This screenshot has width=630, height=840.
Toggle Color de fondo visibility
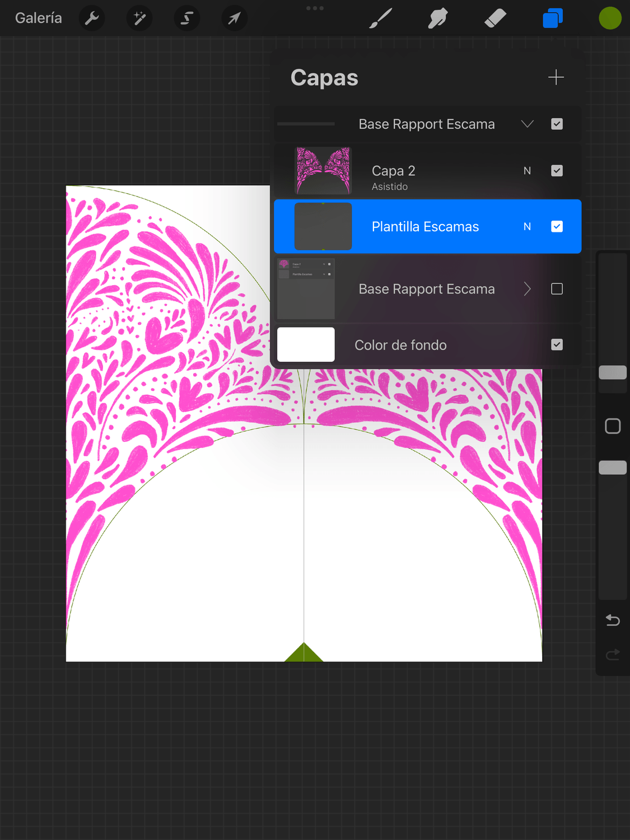(x=557, y=345)
